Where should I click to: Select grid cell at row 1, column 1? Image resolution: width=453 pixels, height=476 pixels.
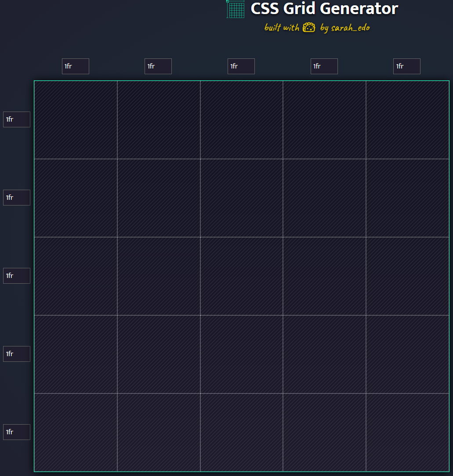(x=76, y=120)
